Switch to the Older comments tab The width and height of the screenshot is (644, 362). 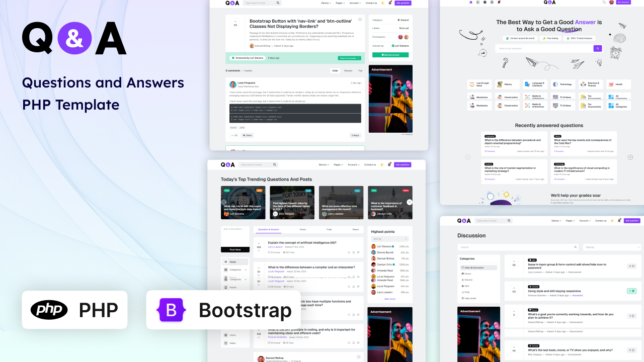[x=335, y=71]
